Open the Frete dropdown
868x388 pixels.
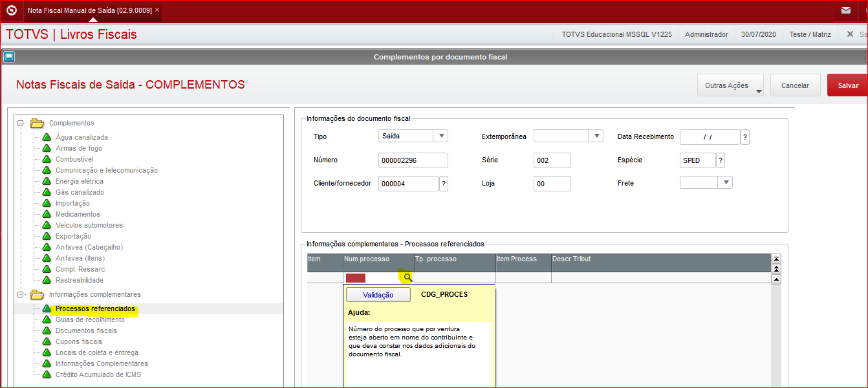726,182
